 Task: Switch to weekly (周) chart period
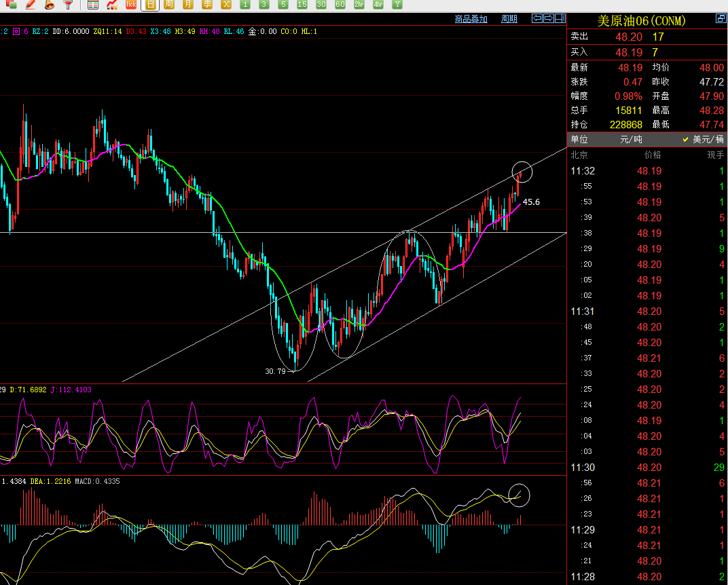169,4
